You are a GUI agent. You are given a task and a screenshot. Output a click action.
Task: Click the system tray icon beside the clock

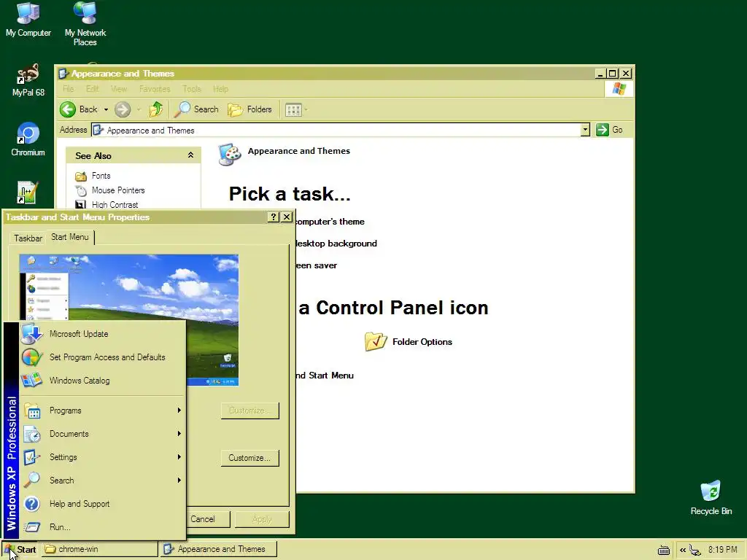[695, 550]
